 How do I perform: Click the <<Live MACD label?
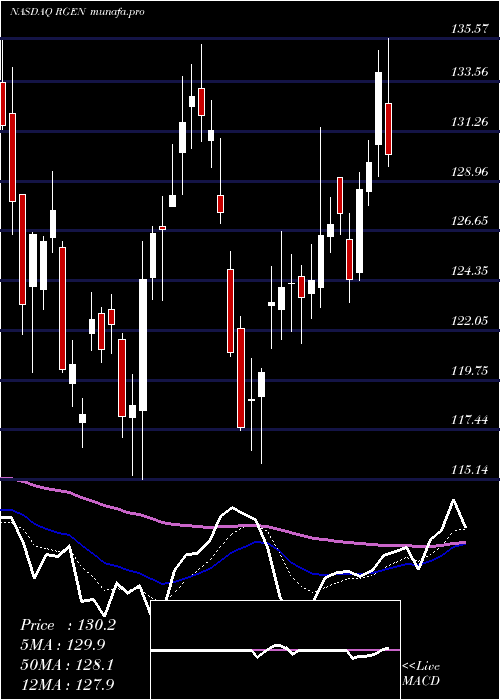421,674
